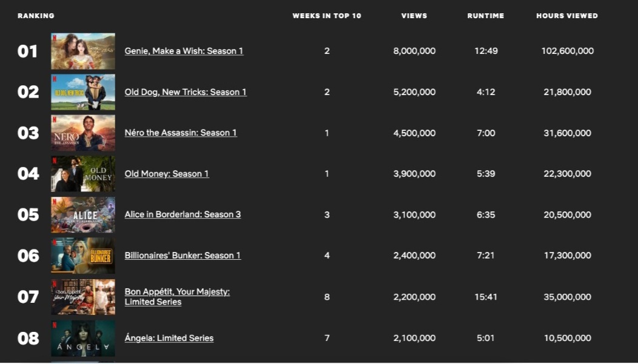Click the Views column header
The image size is (638, 364).
pyautogui.click(x=414, y=16)
